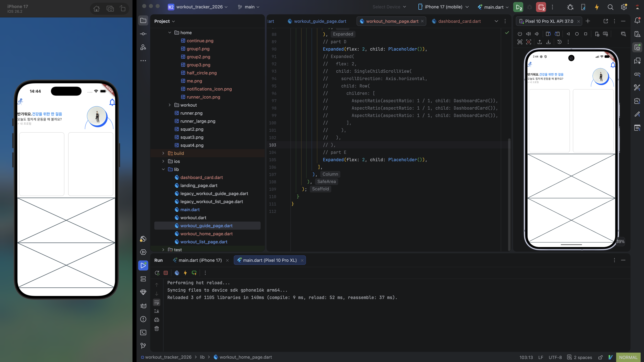Toggle scroll to end in Run console
The image size is (644, 362).
157,311
